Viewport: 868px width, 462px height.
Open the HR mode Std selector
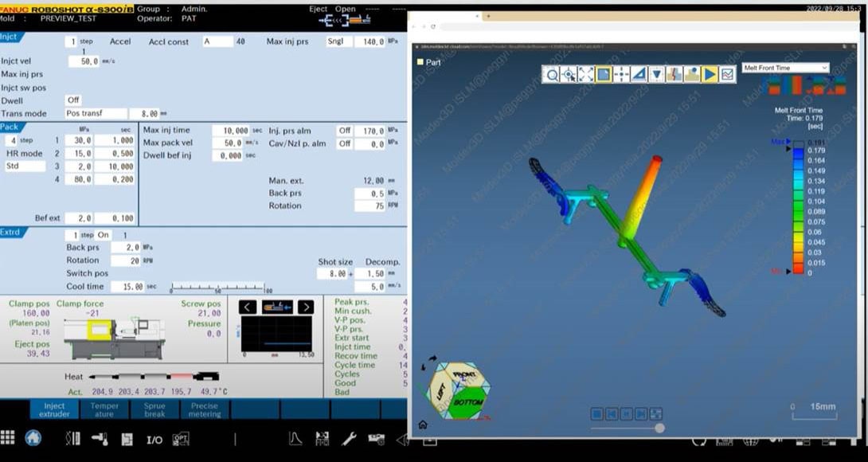click(24, 166)
